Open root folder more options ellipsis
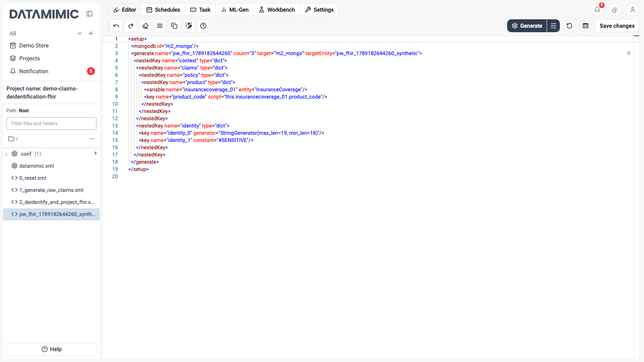Viewport: 644px width, 362px height. [92, 139]
